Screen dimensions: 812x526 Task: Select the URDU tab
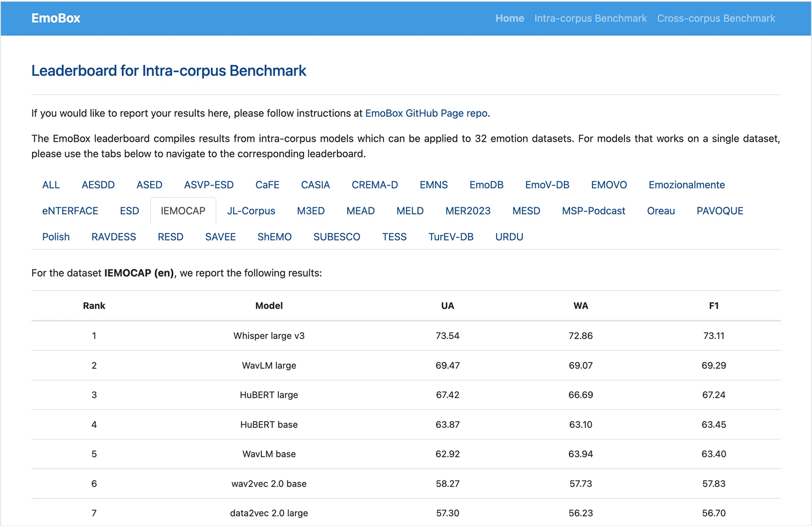point(509,237)
